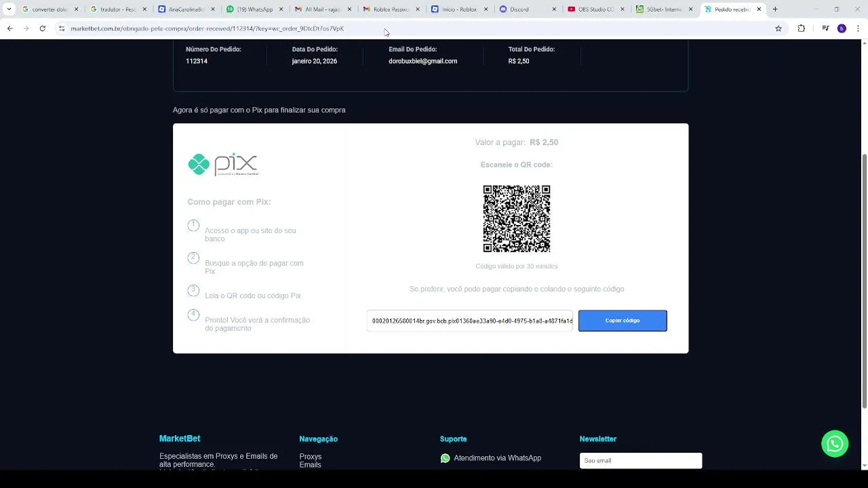Image resolution: width=868 pixels, height=488 pixels.
Task: Click the Pix QR code image
Action: pos(517,218)
